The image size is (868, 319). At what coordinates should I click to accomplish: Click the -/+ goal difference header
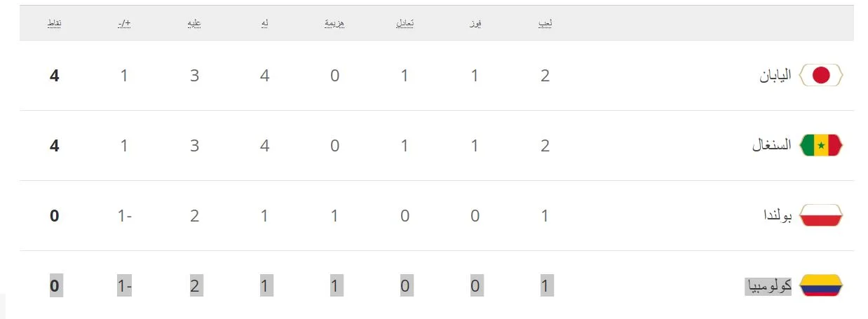(124, 24)
